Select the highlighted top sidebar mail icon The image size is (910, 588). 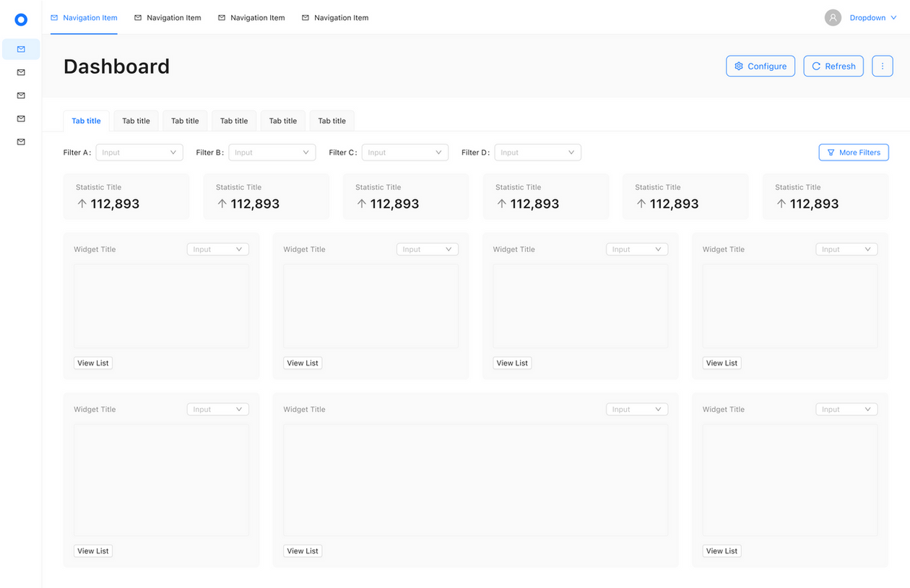pyautogui.click(x=21, y=49)
